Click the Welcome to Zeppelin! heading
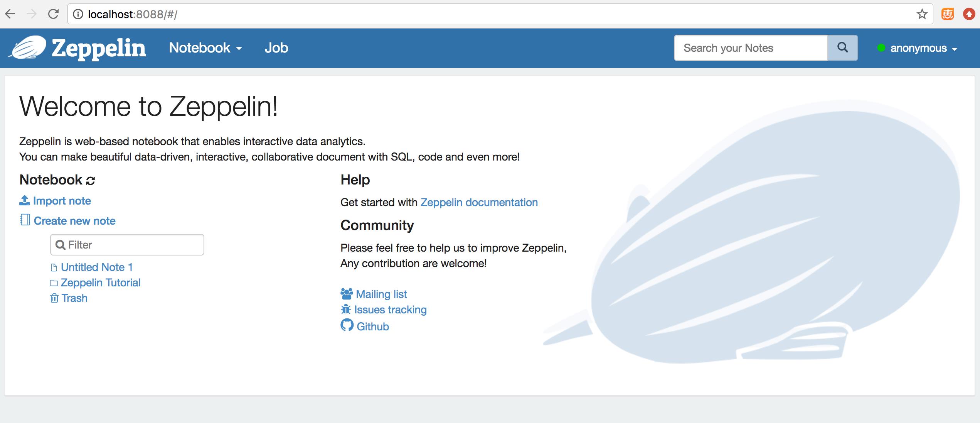 [x=148, y=106]
